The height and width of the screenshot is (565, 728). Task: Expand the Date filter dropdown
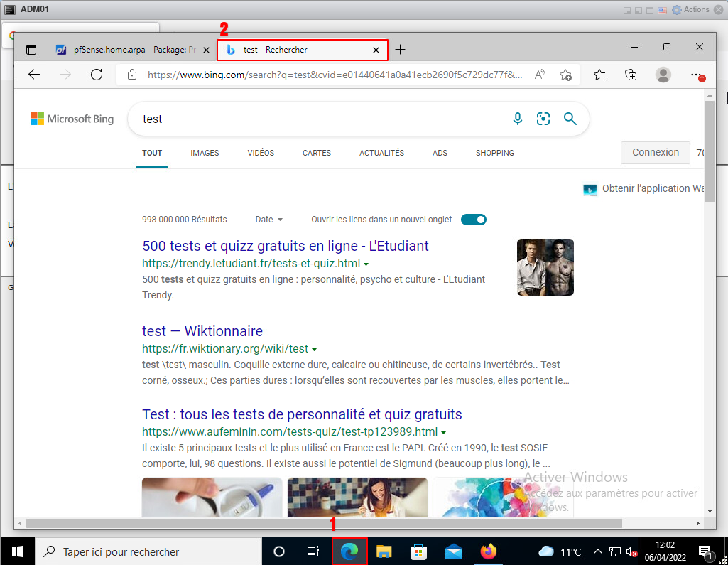tap(269, 220)
